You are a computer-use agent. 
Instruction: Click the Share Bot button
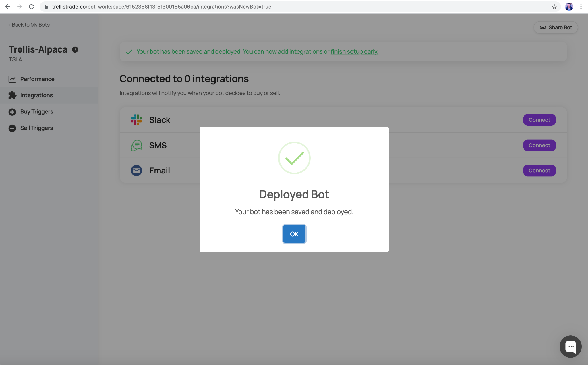tap(556, 28)
